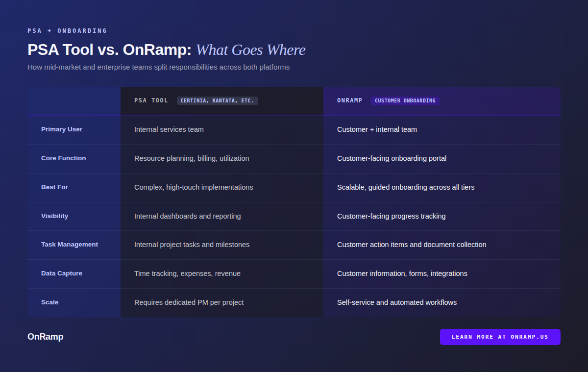The image size is (588, 372).
Task: Click the 'What Goes Where' italic heading
Action: coord(250,50)
